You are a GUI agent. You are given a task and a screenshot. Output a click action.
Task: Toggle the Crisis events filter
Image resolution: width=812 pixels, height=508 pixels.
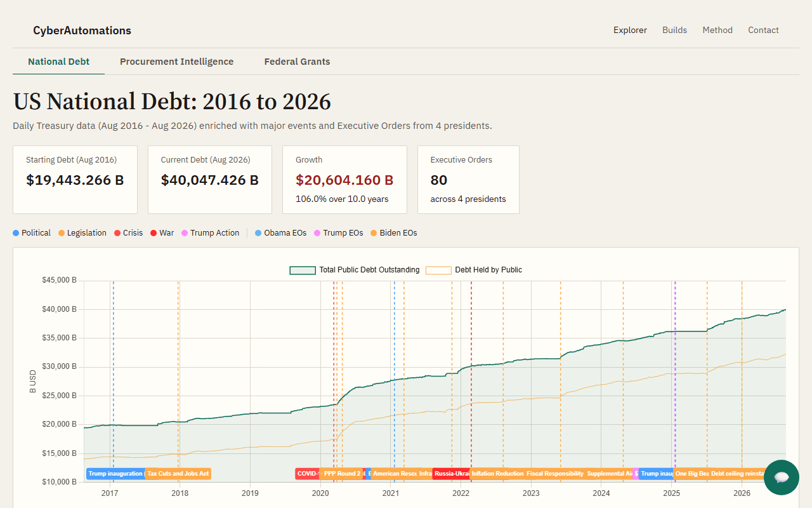129,233
